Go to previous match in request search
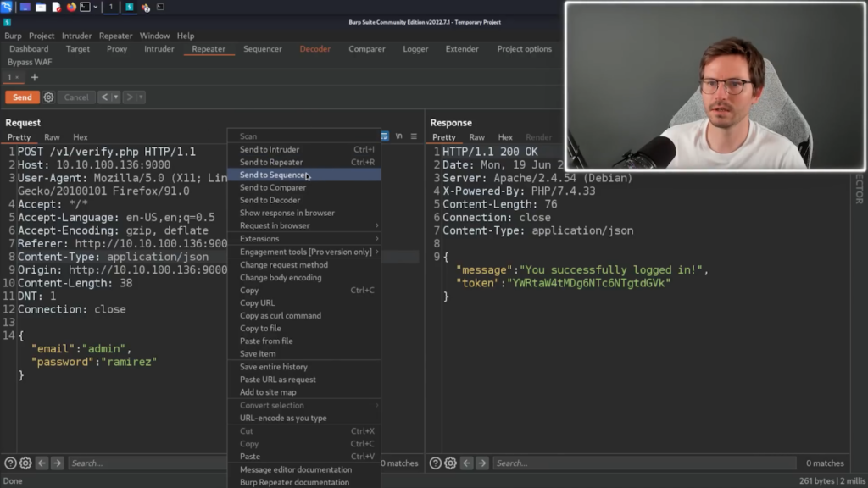This screenshot has width=868, height=488. (42, 463)
